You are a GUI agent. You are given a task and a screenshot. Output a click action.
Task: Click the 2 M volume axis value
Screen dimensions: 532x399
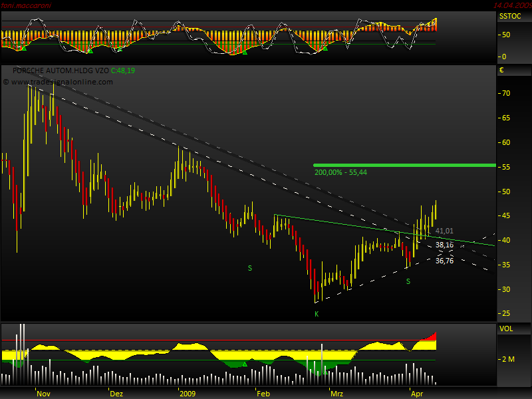pyautogui.click(x=508, y=359)
